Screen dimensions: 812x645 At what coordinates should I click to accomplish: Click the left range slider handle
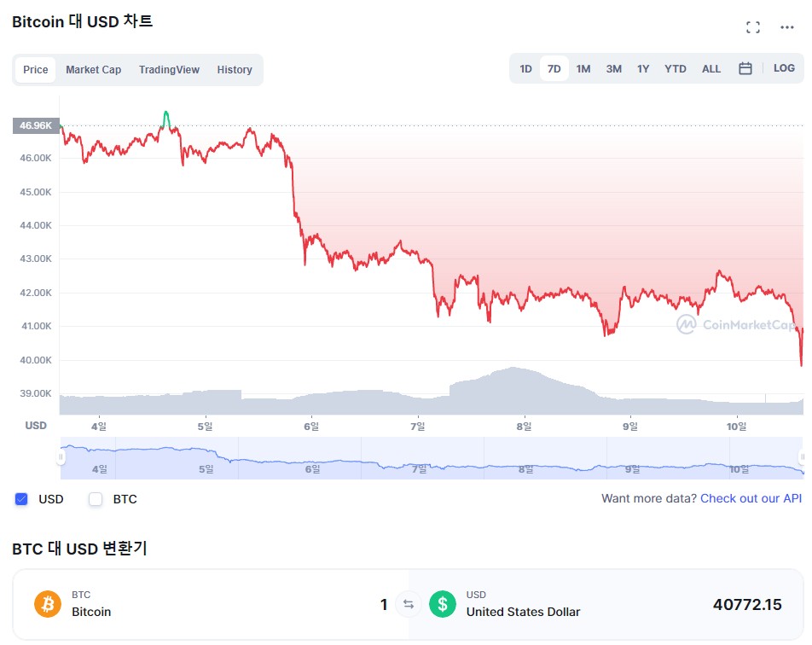61,457
